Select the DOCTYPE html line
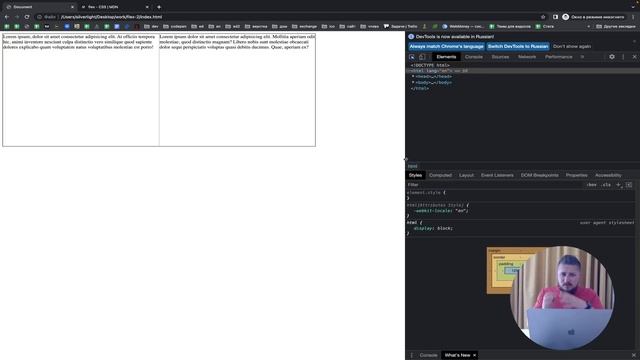The image size is (640, 360). pyautogui.click(x=430, y=65)
